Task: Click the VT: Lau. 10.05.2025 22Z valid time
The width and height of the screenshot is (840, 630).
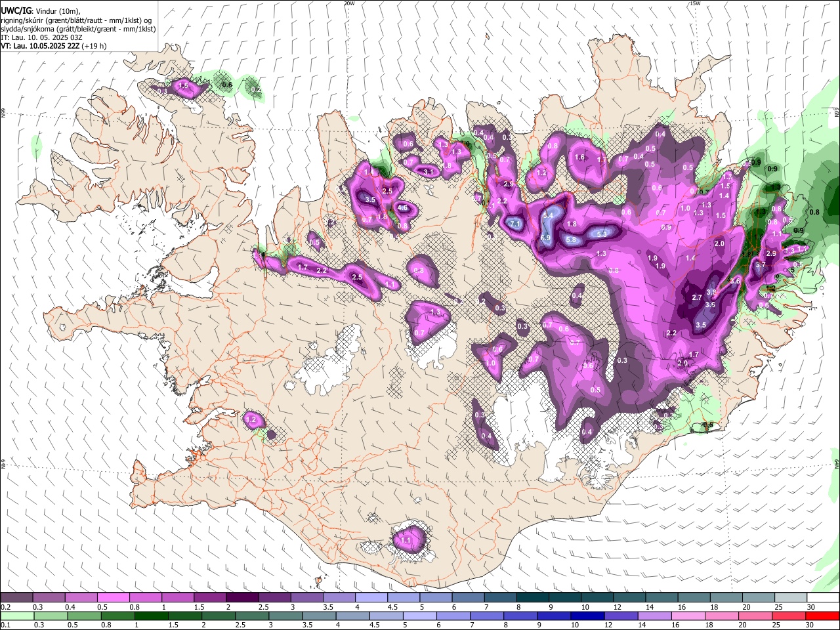Action: click(x=41, y=46)
